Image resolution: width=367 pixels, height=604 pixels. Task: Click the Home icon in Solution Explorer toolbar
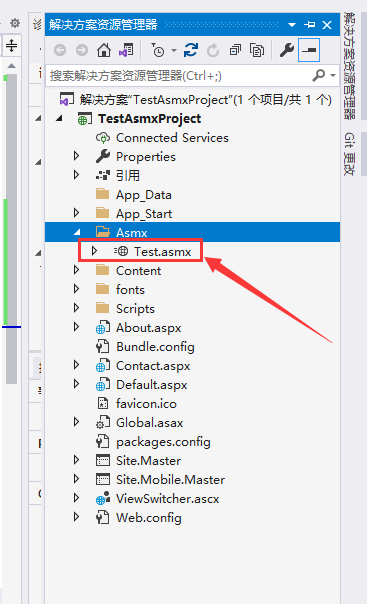click(104, 50)
